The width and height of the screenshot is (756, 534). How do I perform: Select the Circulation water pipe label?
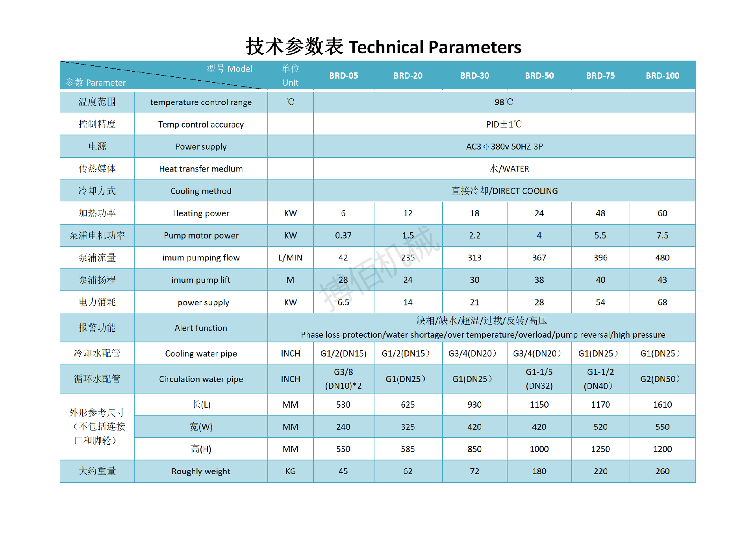pyautogui.click(x=201, y=379)
